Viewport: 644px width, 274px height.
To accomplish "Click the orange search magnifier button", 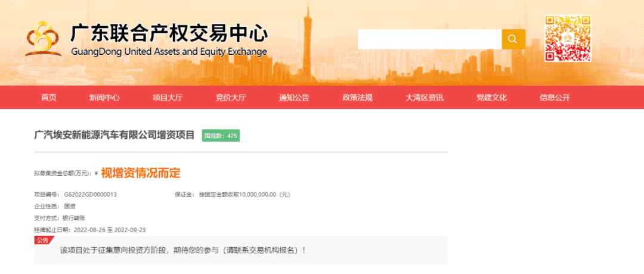I will pyautogui.click(x=513, y=39).
